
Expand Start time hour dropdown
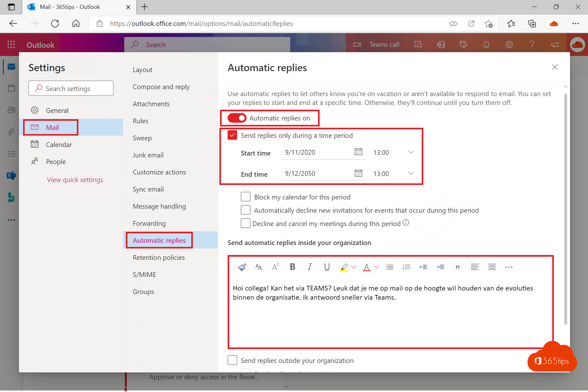411,152
